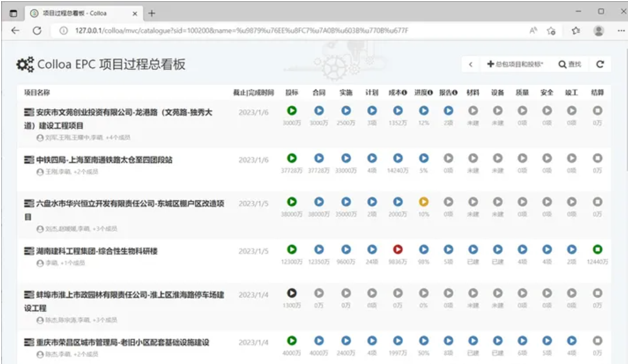Viewport: 628px width, 364px height.
Task: Click green 投标 icon for 安庆市文苑 project
Action: click(292, 110)
